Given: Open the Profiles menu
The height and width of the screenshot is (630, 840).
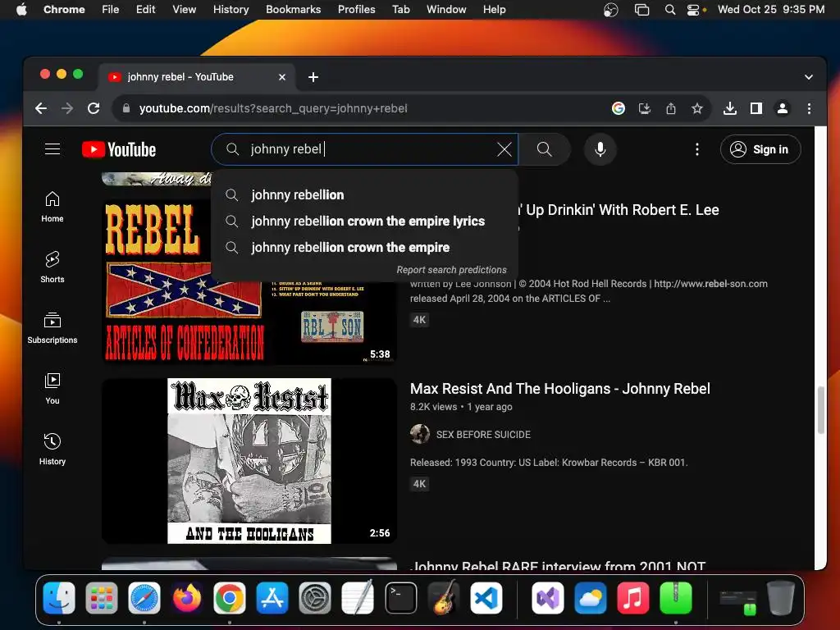Looking at the screenshot, I should (x=356, y=9).
